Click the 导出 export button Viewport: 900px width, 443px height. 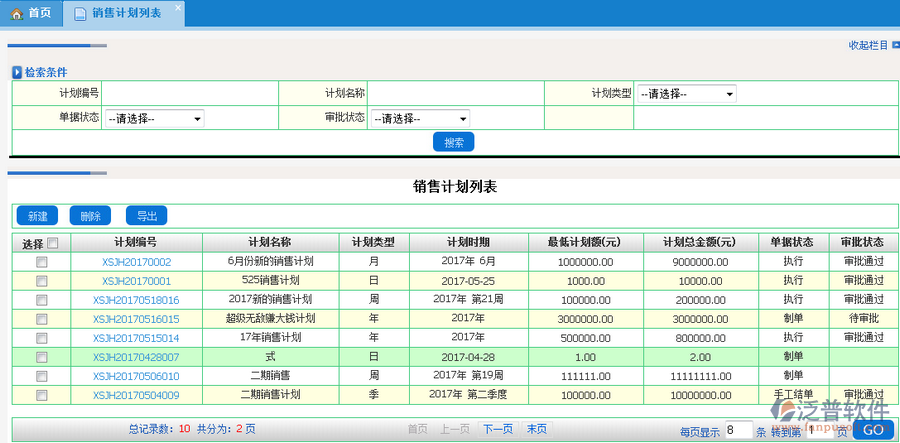point(146,216)
